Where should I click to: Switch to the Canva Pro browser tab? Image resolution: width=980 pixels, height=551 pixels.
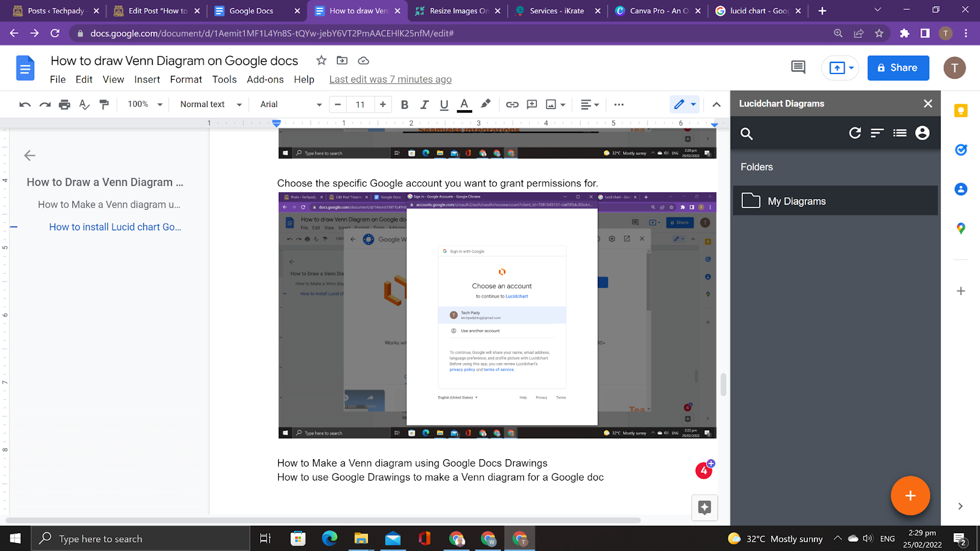pyautogui.click(x=658, y=11)
